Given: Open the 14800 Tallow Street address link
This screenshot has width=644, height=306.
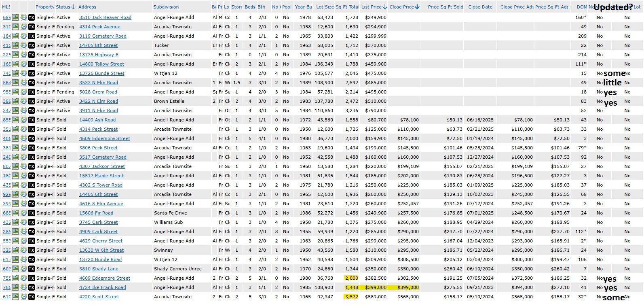Looking at the screenshot, I should pyautogui.click(x=101, y=64).
